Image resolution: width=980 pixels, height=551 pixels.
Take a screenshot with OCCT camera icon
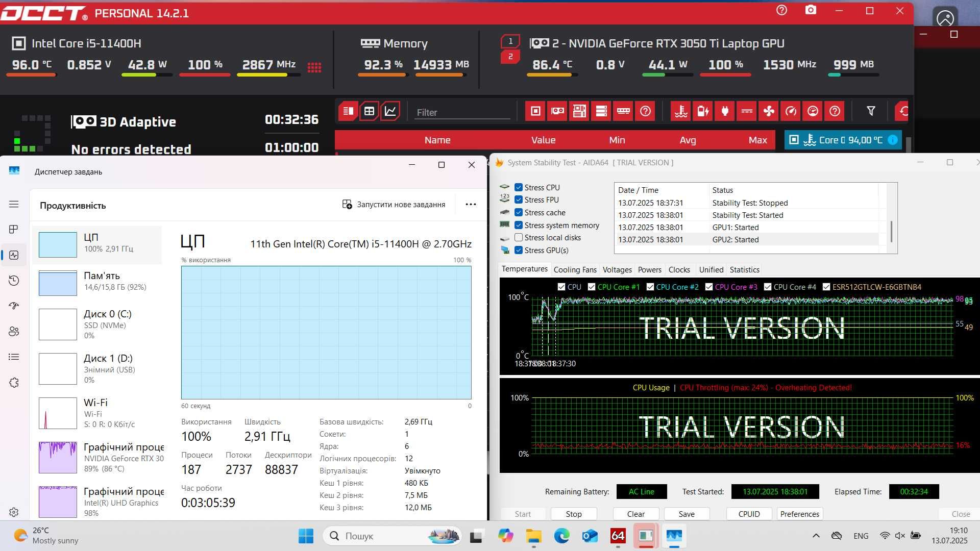pos(811,10)
